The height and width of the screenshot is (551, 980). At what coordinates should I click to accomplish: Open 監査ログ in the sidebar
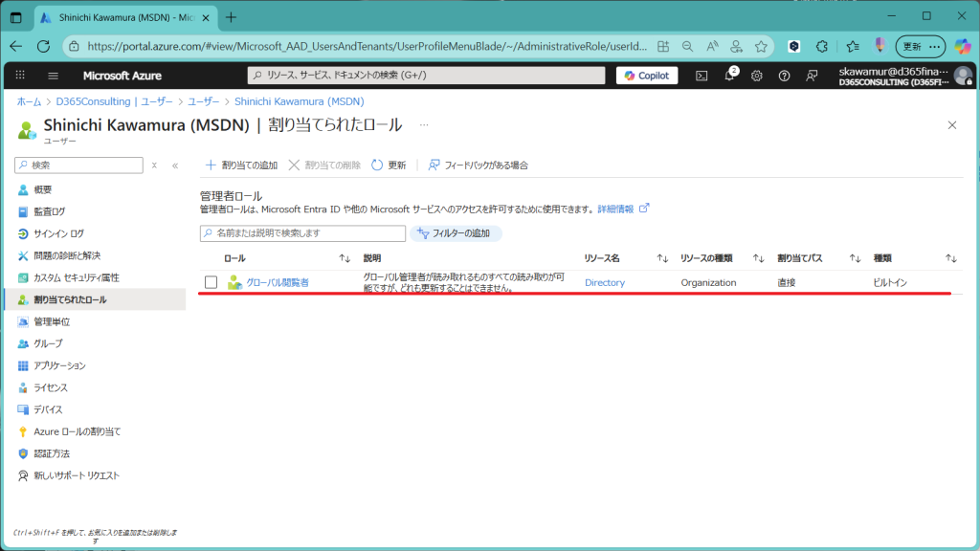coord(50,211)
